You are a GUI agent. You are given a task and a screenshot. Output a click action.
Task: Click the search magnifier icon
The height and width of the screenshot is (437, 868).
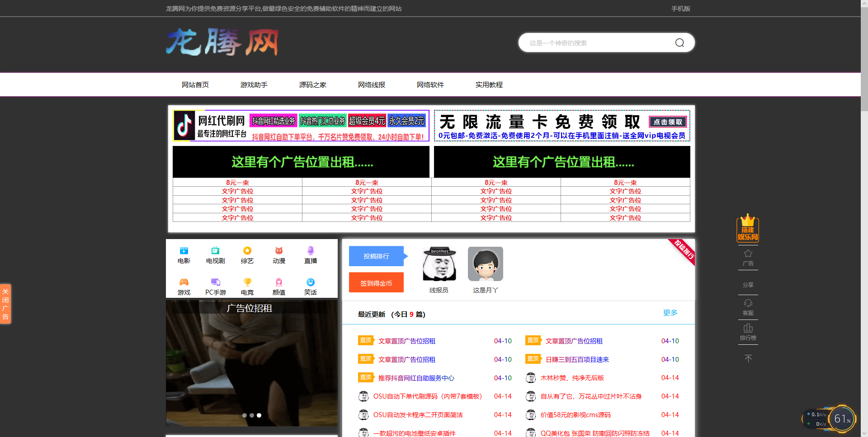pyautogui.click(x=679, y=43)
